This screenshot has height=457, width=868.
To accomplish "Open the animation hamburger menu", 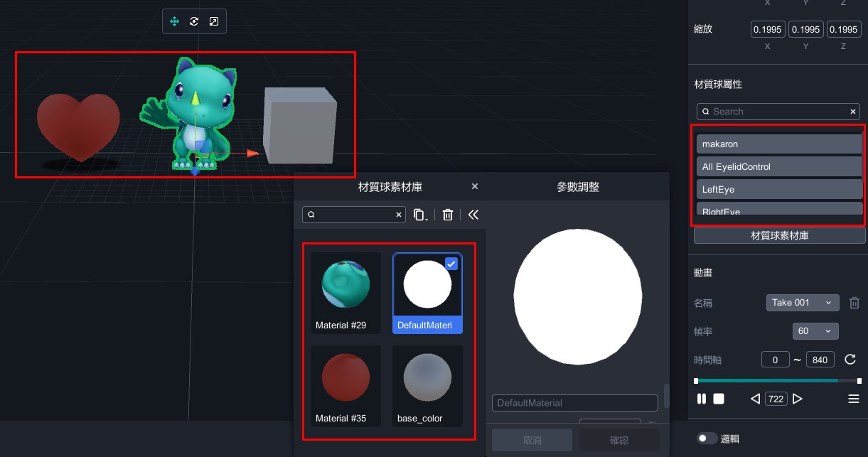I will pos(854,399).
